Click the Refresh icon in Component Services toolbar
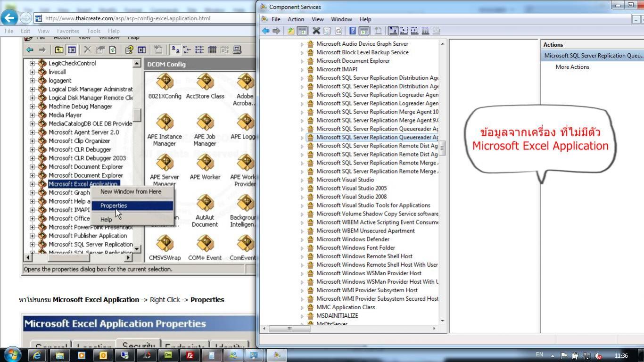This screenshot has height=362, width=644. [x=338, y=31]
